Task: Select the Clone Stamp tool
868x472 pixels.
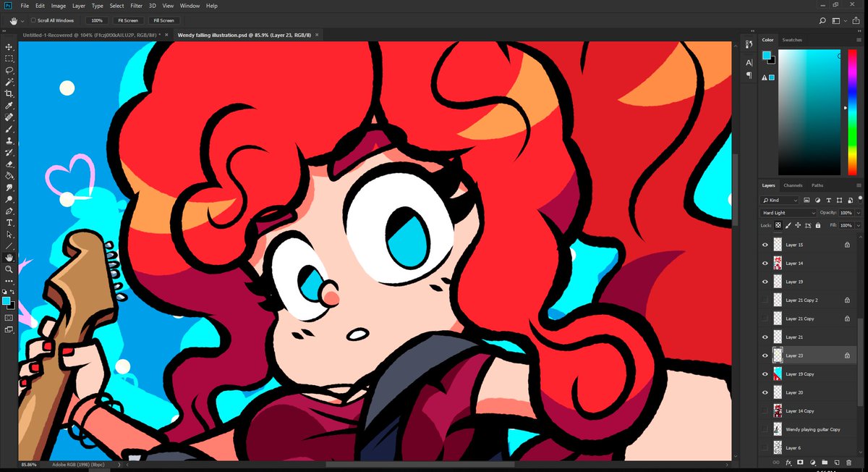Action: click(9, 140)
